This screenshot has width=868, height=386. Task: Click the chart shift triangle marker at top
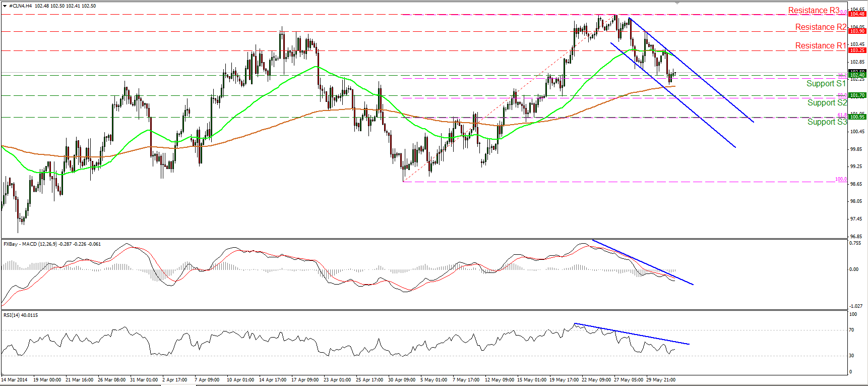pos(677,3)
